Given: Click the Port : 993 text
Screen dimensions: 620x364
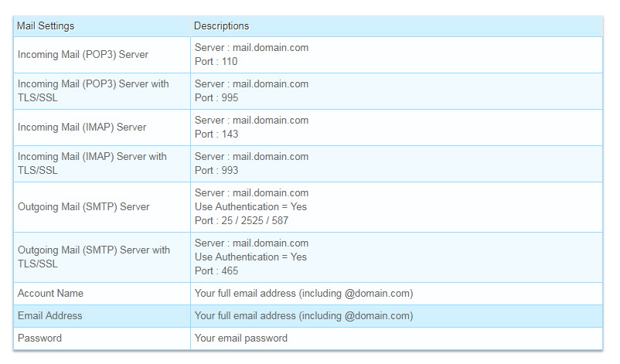Looking at the screenshot, I should 216,171.
